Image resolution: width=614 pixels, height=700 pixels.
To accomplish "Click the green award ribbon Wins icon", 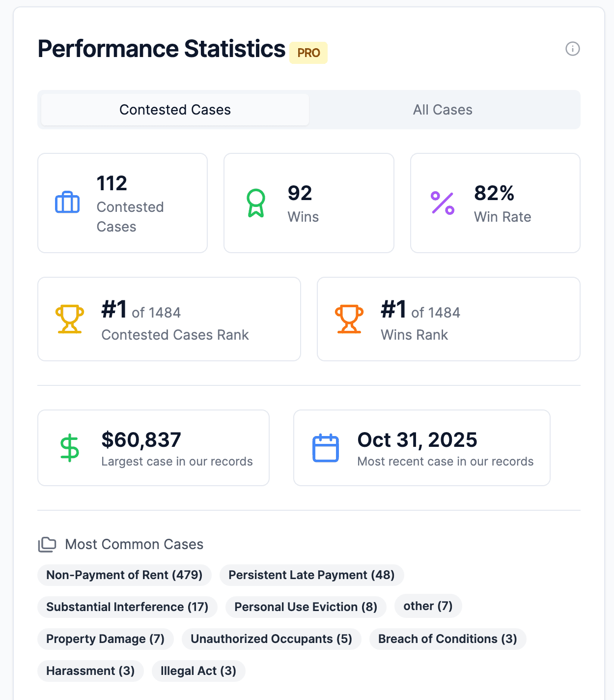I will (255, 203).
